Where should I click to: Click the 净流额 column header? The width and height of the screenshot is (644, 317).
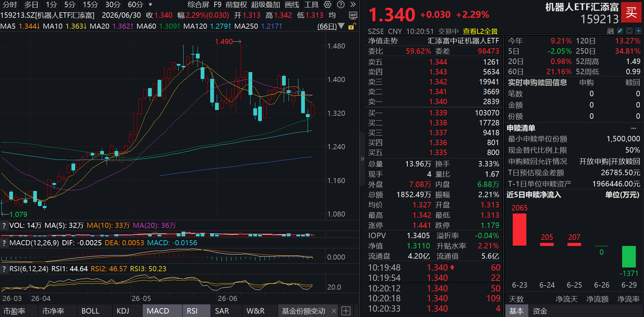598,300
